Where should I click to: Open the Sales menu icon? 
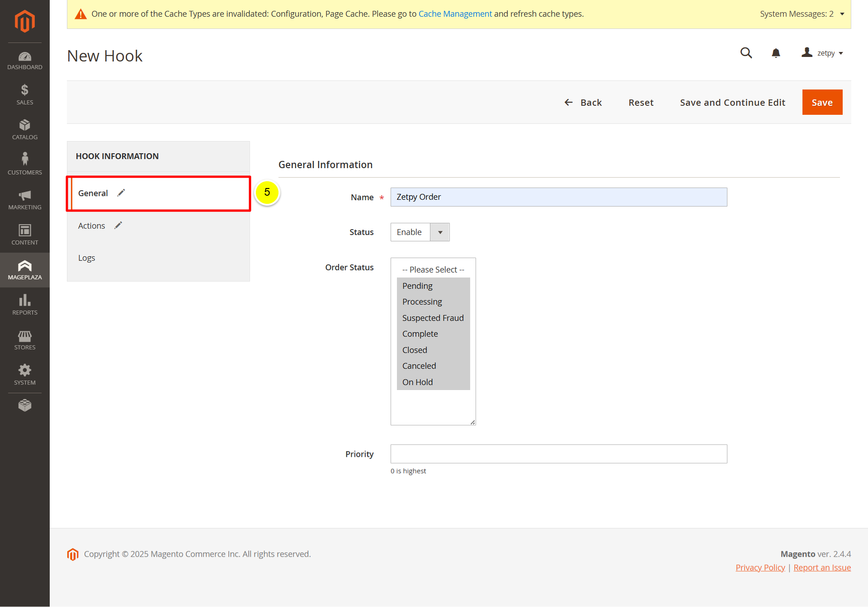coord(25,95)
